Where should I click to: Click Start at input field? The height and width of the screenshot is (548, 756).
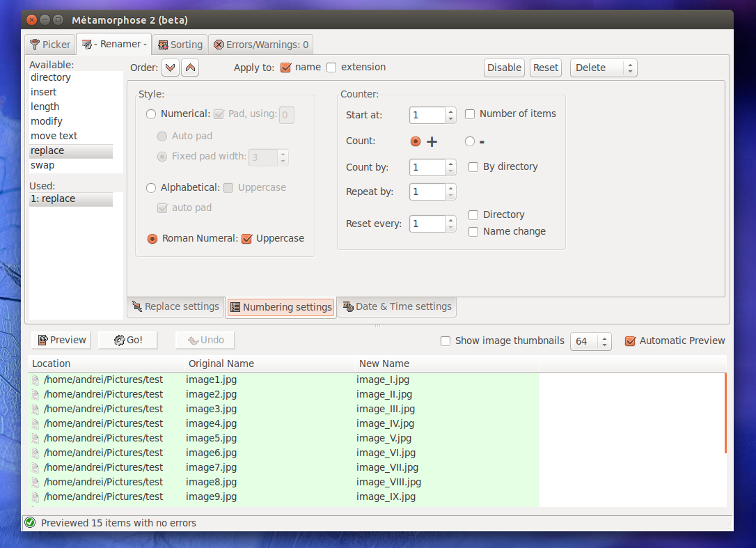click(427, 115)
